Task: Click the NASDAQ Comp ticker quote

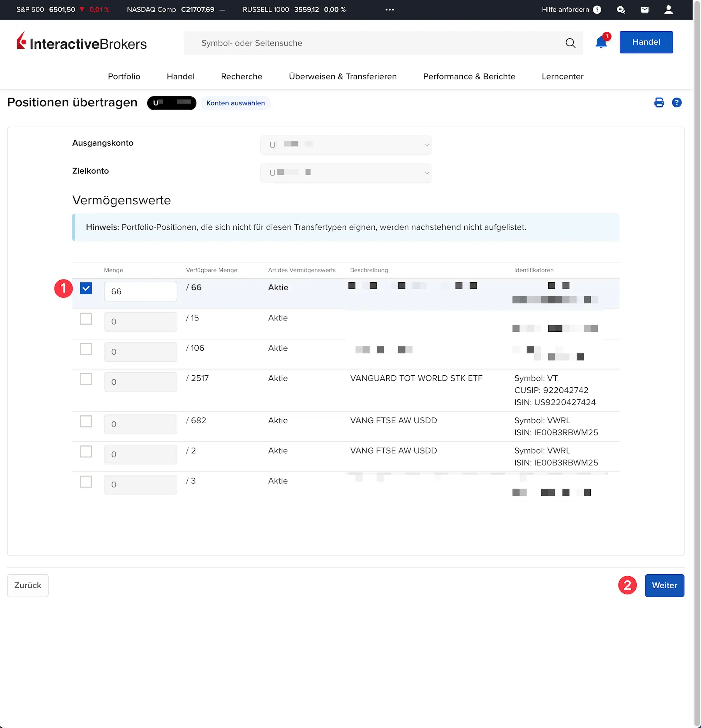Action: (x=176, y=10)
